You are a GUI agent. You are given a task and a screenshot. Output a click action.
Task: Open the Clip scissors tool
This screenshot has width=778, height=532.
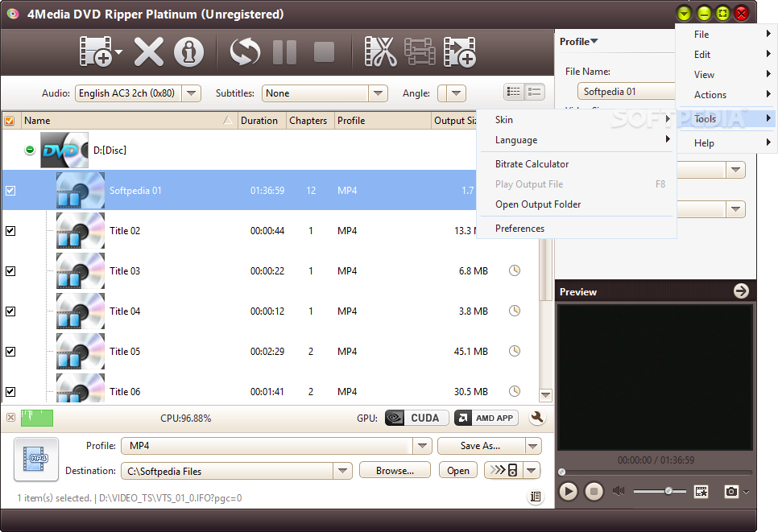click(x=381, y=52)
